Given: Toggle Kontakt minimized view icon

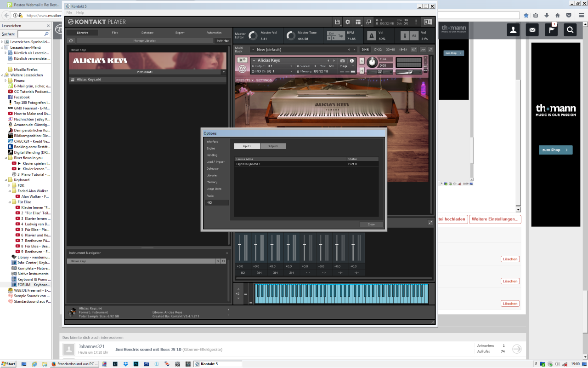Looking at the screenshot, I should pos(368,22).
